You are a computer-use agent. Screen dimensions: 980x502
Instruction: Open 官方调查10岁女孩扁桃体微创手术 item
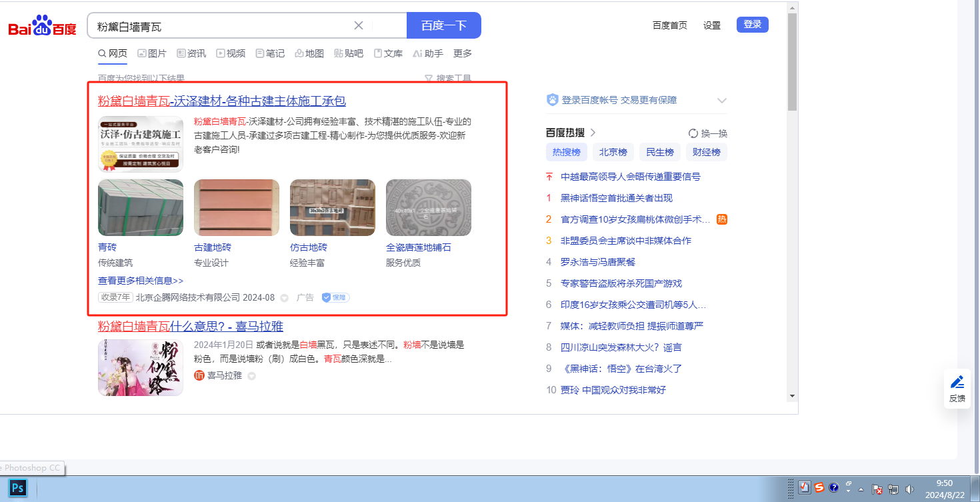[636, 219]
